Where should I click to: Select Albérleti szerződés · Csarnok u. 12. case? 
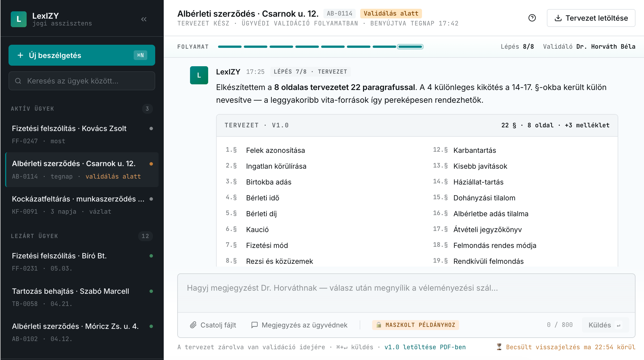coord(82,170)
